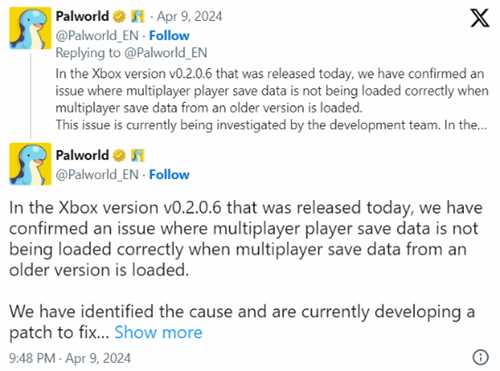The height and width of the screenshot is (371, 500).
Task: Open the 9:48 PM Apr 9, 2024 timestamp
Action: point(70,358)
